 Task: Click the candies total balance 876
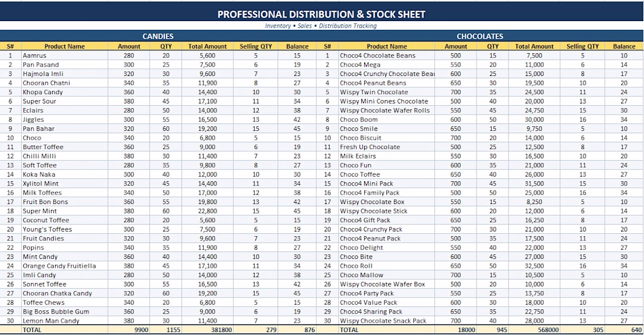(x=297, y=330)
